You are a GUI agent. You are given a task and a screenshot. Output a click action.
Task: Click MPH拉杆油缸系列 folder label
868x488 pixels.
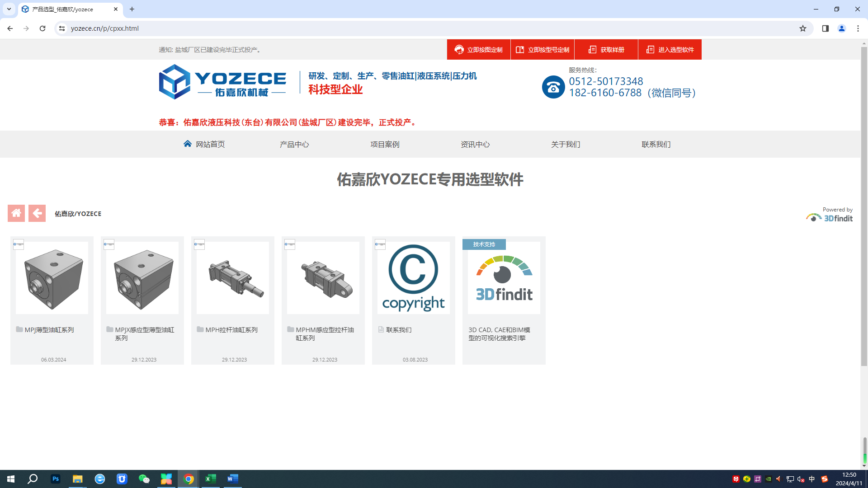tap(231, 330)
